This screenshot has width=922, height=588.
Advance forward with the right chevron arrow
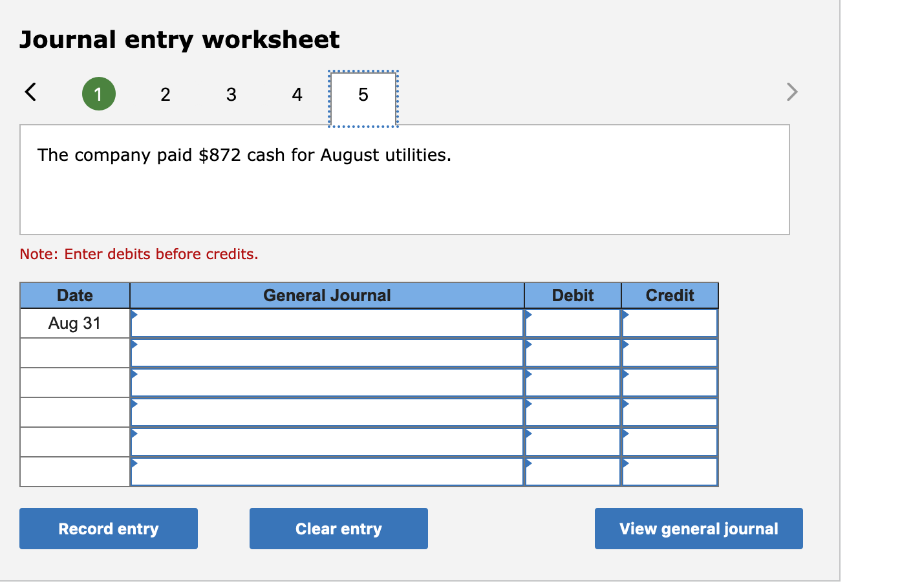791,92
